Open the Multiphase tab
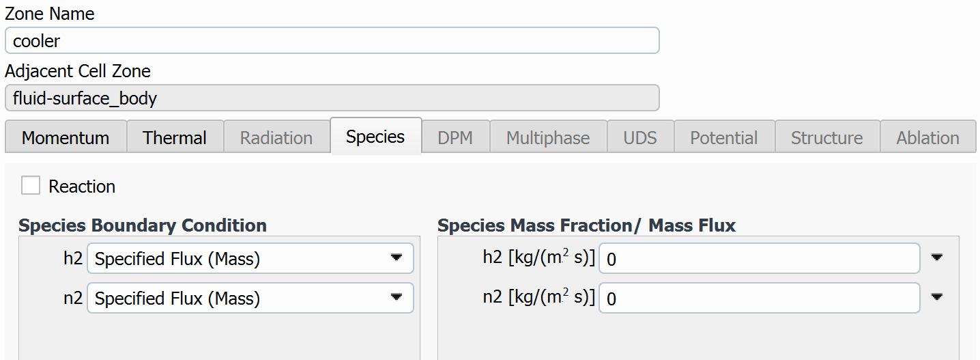 tap(548, 138)
